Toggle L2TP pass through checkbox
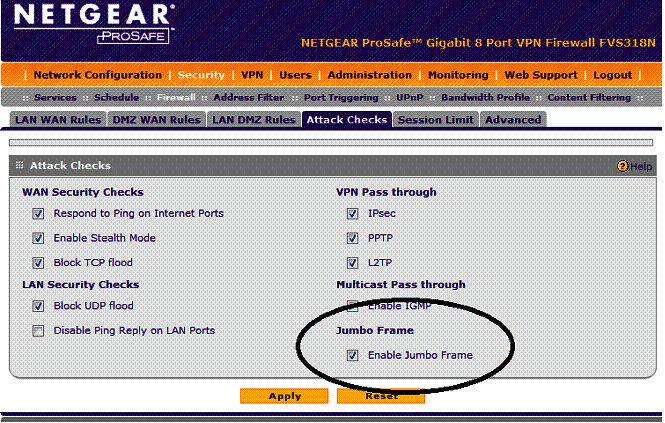Image resolution: width=665 pixels, height=423 pixels. pos(352,263)
